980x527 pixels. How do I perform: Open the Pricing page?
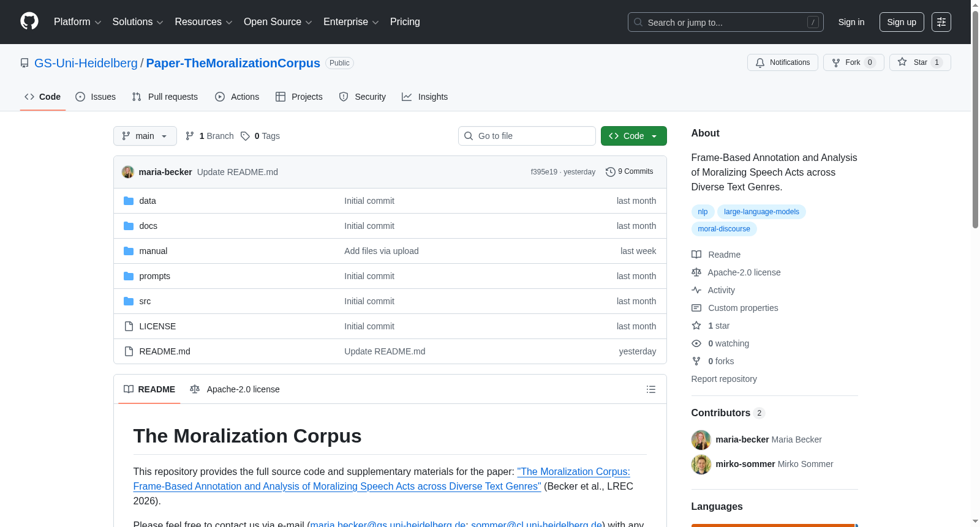coord(405,22)
